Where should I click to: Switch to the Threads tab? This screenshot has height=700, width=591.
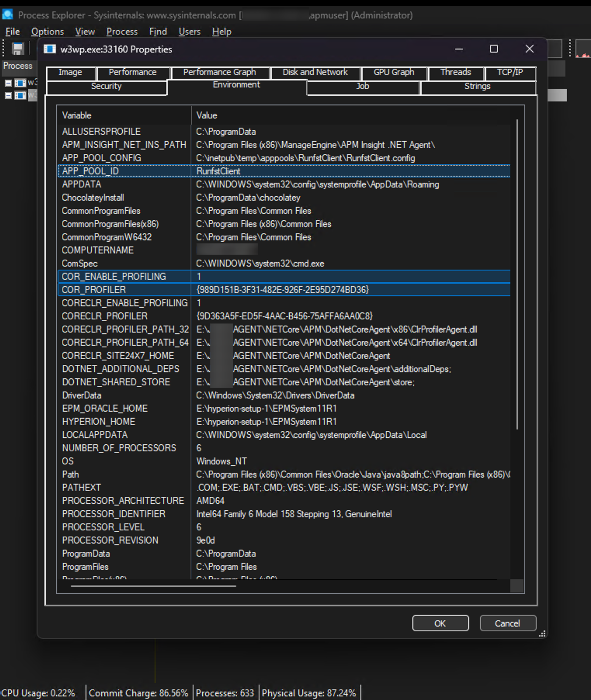click(455, 73)
